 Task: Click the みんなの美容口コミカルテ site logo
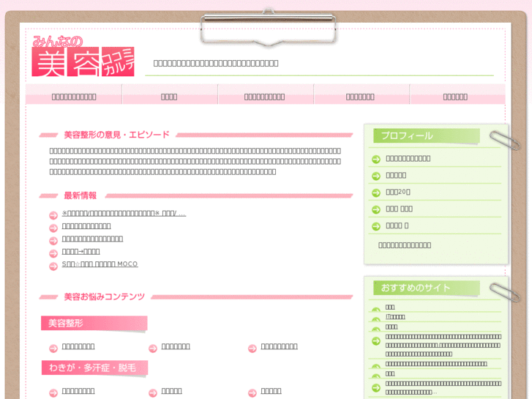coord(83,56)
